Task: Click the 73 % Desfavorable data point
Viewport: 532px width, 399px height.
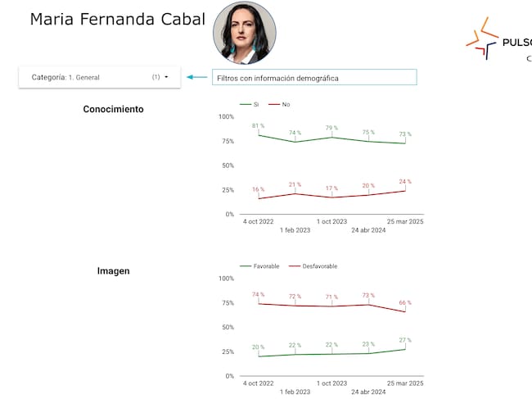Action: (368, 305)
